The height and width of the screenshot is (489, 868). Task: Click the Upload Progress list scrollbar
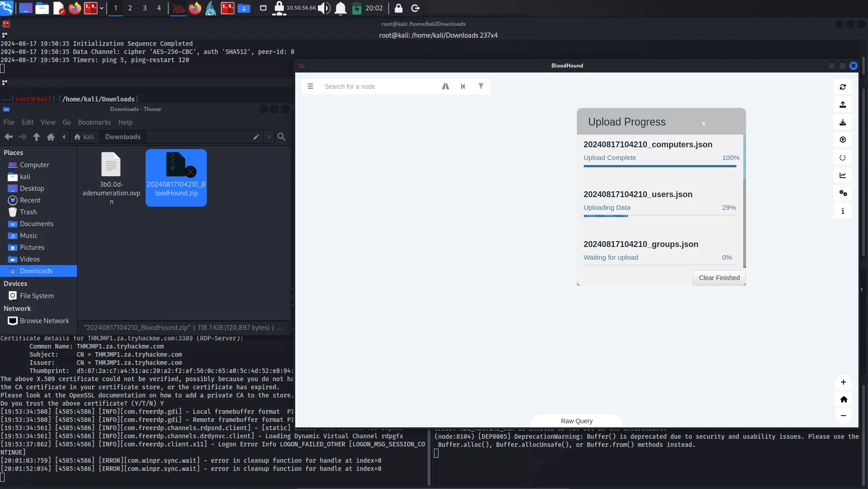pyautogui.click(x=744, y=201)
